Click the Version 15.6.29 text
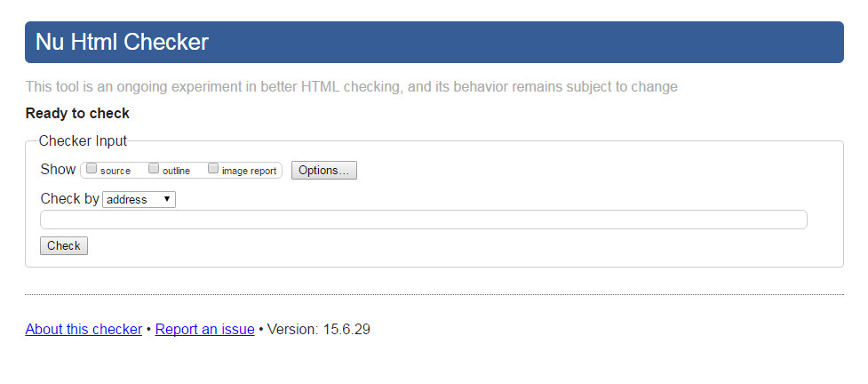 [x=318, y=329]
